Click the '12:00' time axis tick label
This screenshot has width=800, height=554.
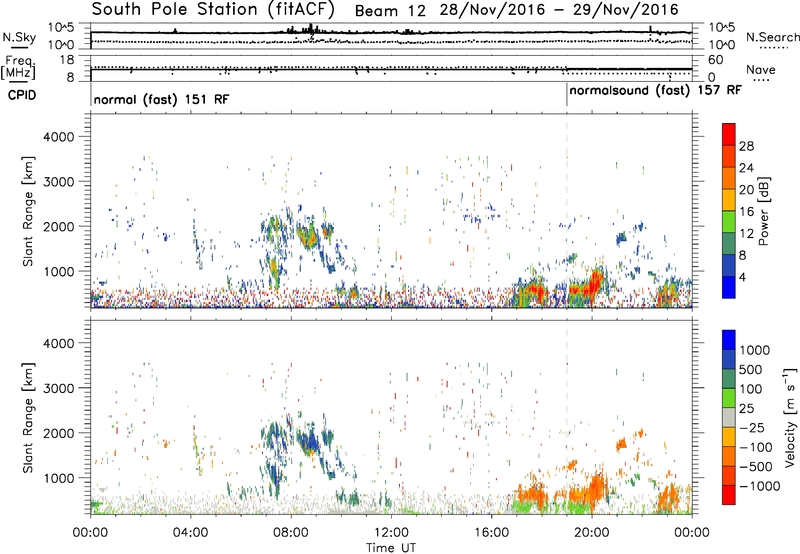tap(391, 533)
